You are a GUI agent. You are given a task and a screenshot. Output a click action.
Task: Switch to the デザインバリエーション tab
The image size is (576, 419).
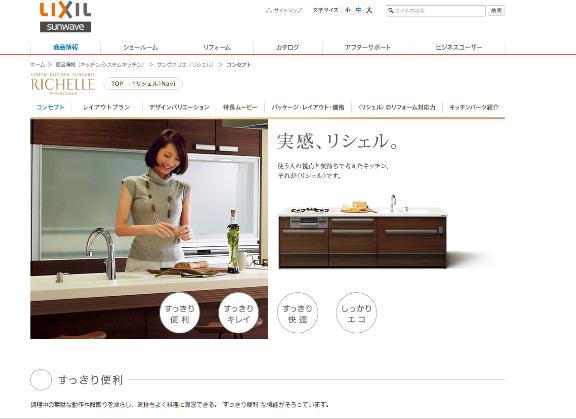point(179,107)
